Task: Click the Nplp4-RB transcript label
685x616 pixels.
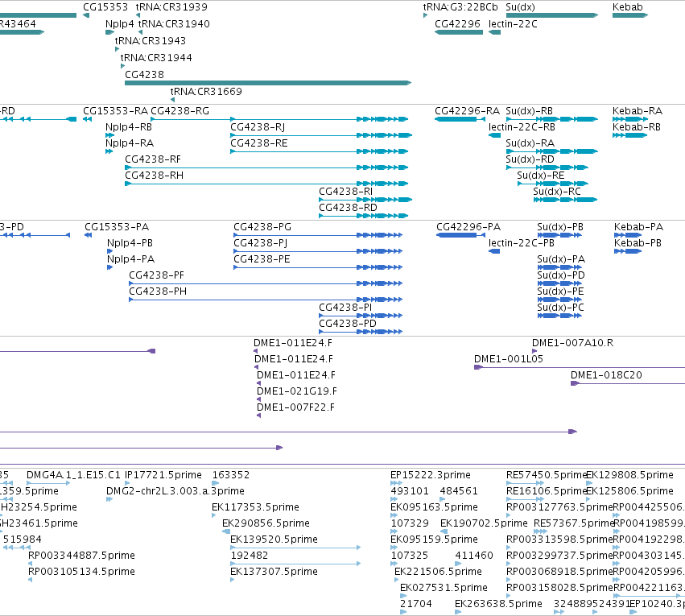Action: 129,127
